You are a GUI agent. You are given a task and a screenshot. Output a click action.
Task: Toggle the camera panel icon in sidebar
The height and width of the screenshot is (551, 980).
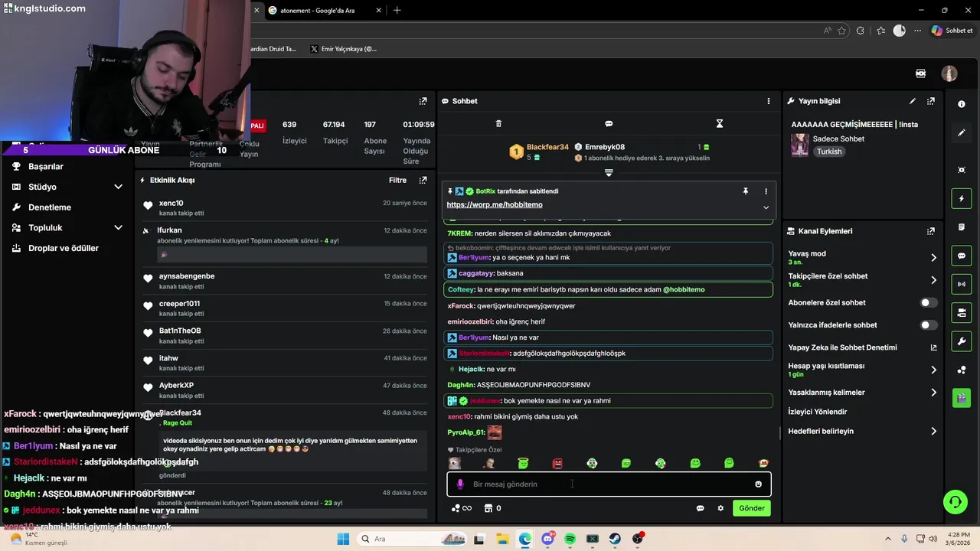point(962,312)
